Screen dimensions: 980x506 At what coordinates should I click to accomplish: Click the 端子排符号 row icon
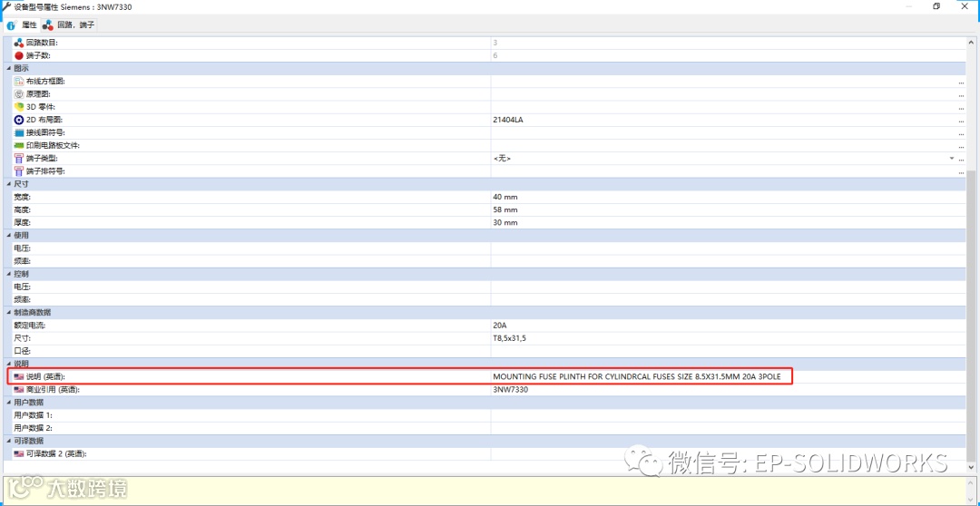pyautogui.click(x=19, y=171)
